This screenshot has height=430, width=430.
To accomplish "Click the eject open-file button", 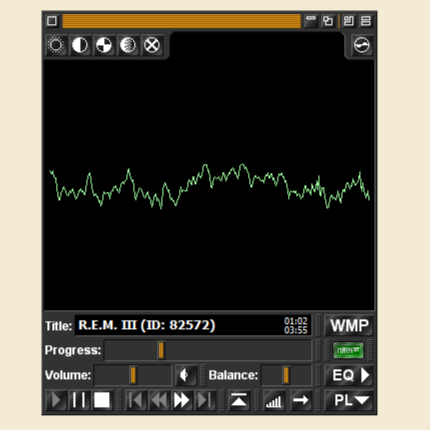I will (239, 400).
